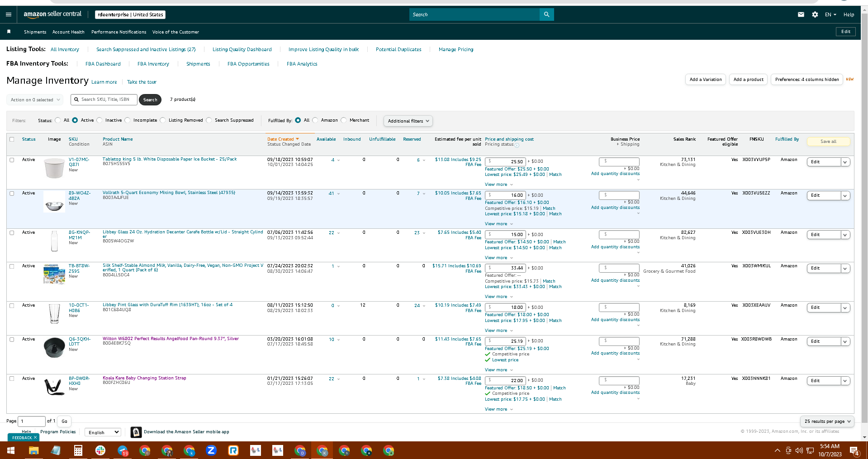This screenshot has width=868, height=459.
Task: Select Fulfilled By Amazon radio button
Action: point(315,120)
